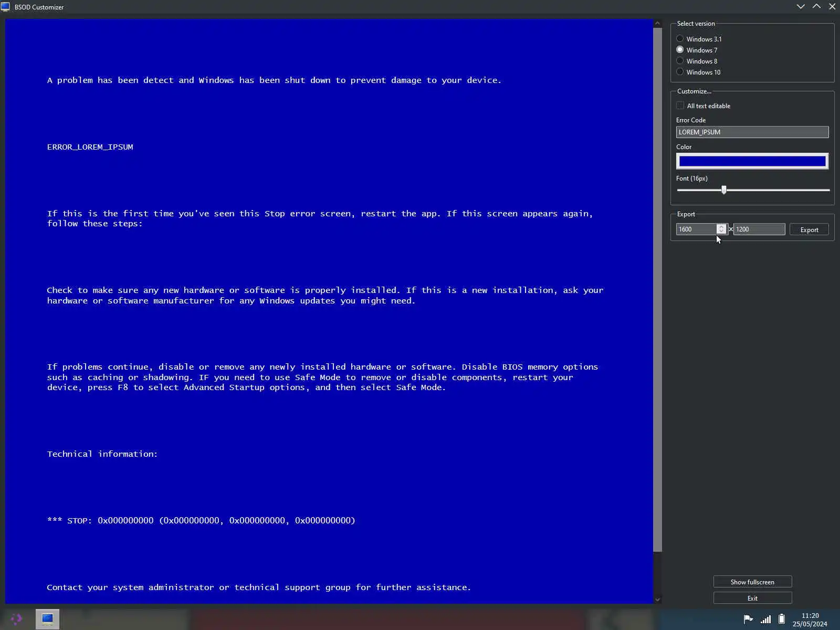Click the battery tray icon
The width and height of the screenshot is (840, 630).
[x=782, y=619]
